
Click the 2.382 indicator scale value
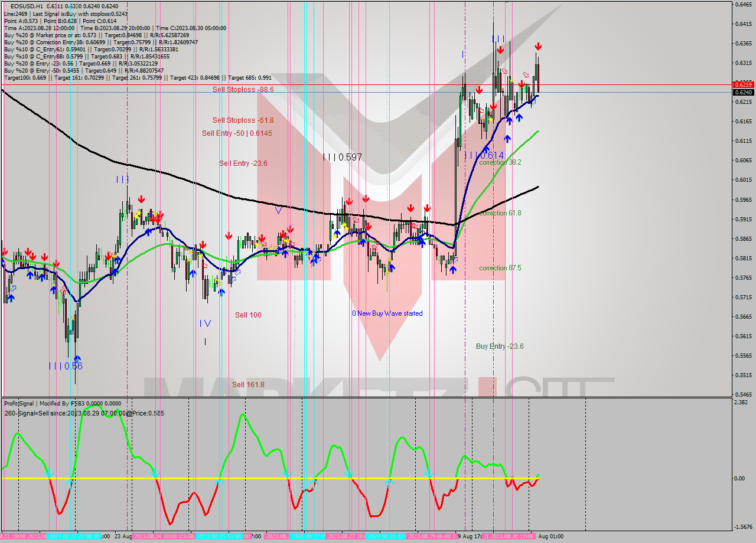[741, 403]
